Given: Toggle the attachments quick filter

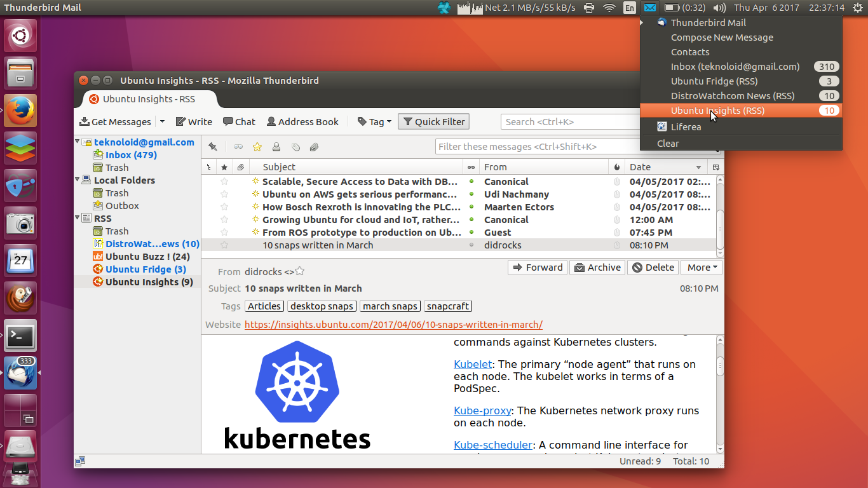Looking at the screenshot, I should click(x=314, y=147).
